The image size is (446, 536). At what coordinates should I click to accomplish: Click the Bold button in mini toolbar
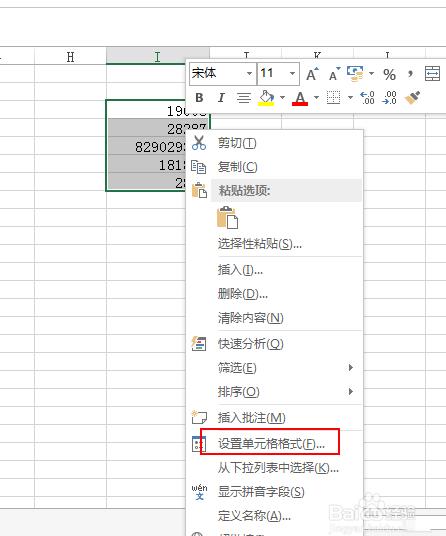tap(199, 98)
